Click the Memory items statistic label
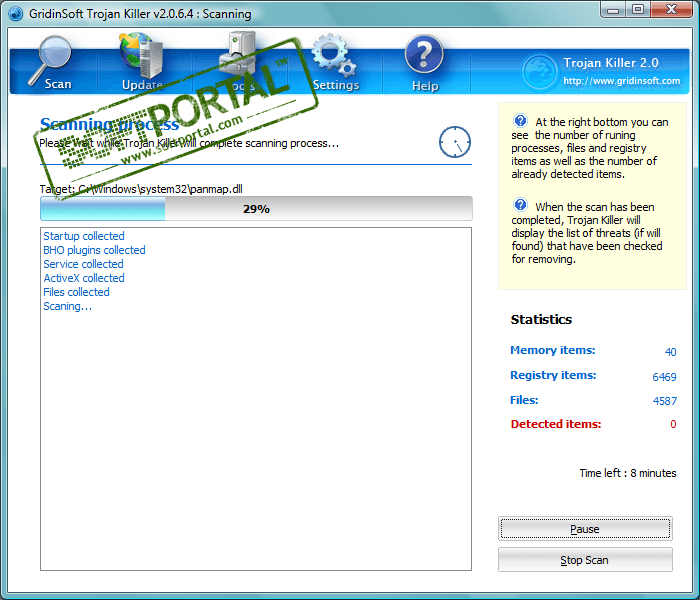Viewport: 700px width, 600px height. click(553, 350)
